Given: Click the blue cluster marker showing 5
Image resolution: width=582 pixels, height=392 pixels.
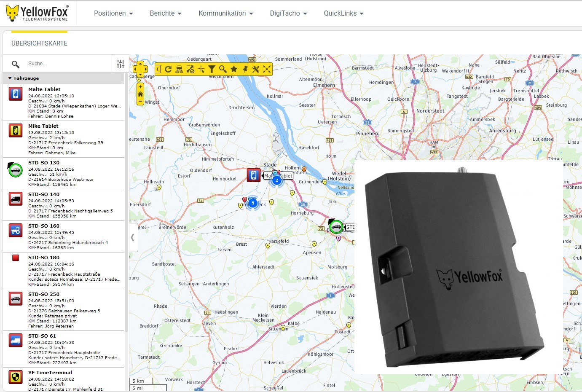Looking at the screenshot, I should pos(253,203).
